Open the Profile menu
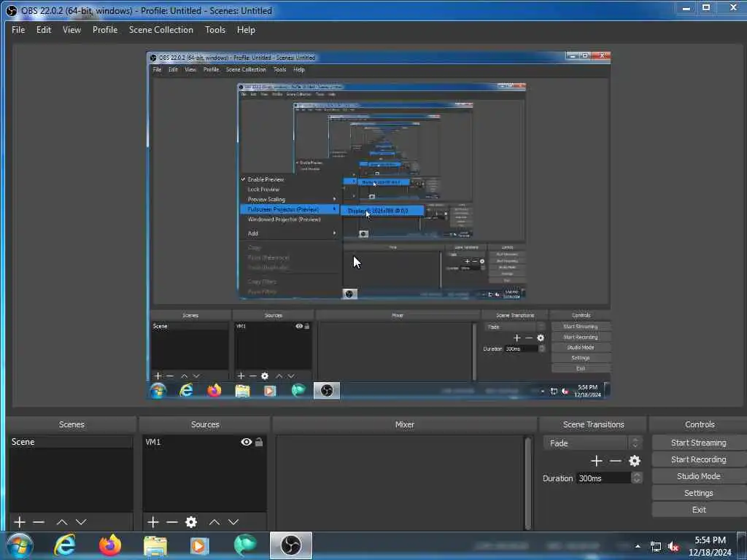Screen dimensions: 747x560 click(x=105, y=29)
